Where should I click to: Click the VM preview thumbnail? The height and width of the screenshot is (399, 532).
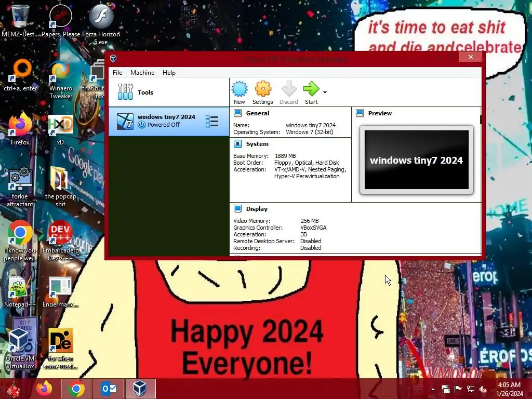(x=416, y=160)
